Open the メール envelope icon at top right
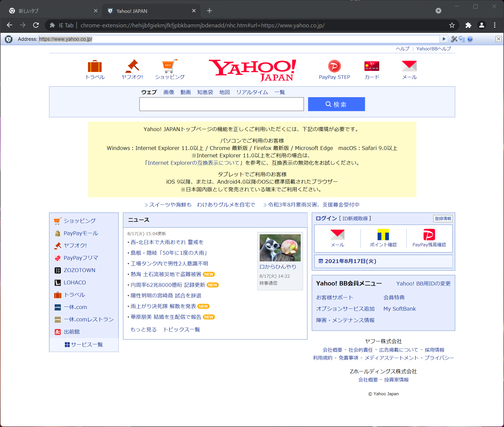Screen dimensions: 504x427 (409, 66)
